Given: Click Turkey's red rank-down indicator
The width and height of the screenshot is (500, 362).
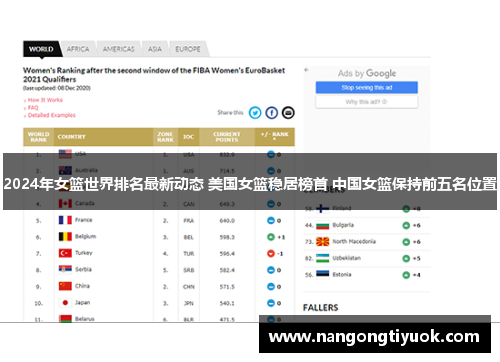Looking at the screenshot, I should [271, 254].
